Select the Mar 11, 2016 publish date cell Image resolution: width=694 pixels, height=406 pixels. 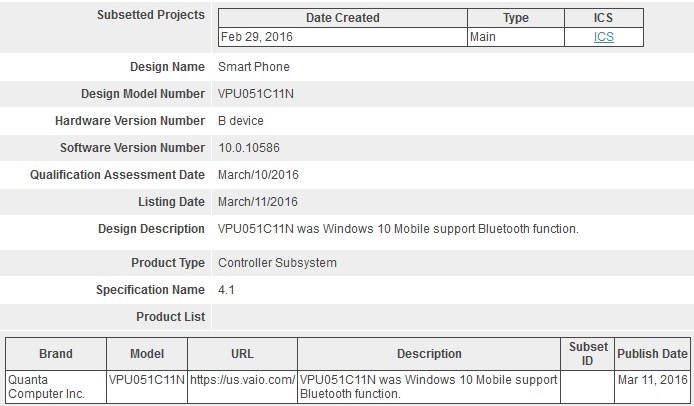pyautogui.click(x=652, y=380)
